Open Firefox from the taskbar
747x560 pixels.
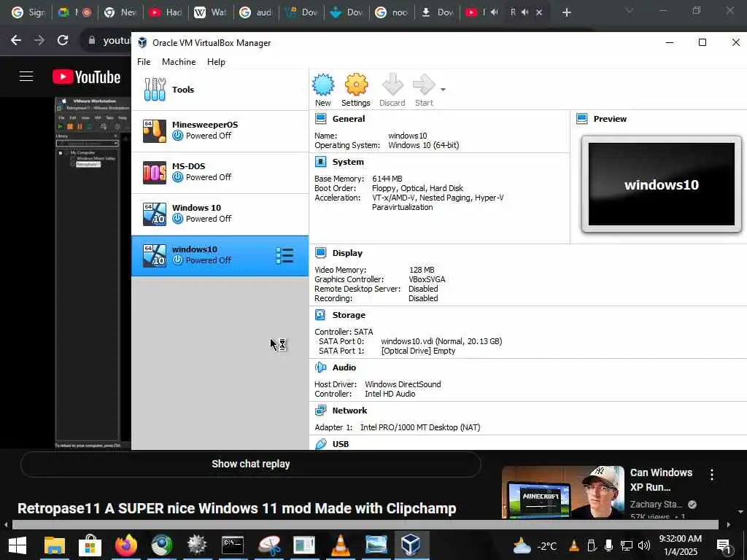point(125,545)
